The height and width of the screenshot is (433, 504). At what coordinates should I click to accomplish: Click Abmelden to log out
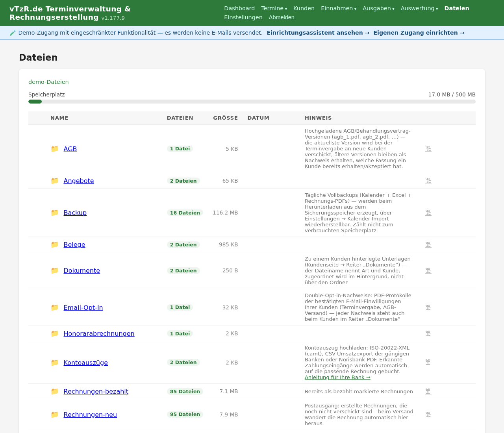click(282, 17)
